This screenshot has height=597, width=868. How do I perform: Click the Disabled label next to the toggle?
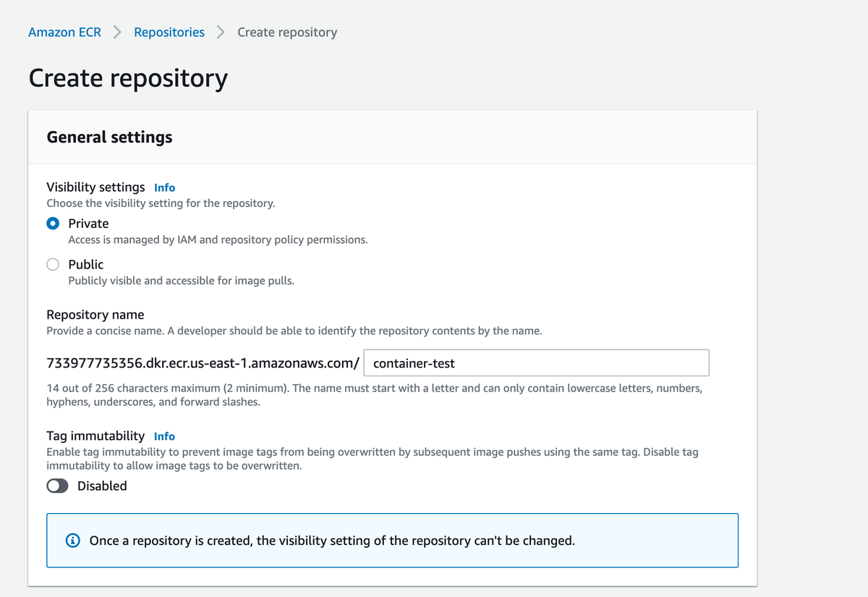pyautogui.click(x=102, y=486)
